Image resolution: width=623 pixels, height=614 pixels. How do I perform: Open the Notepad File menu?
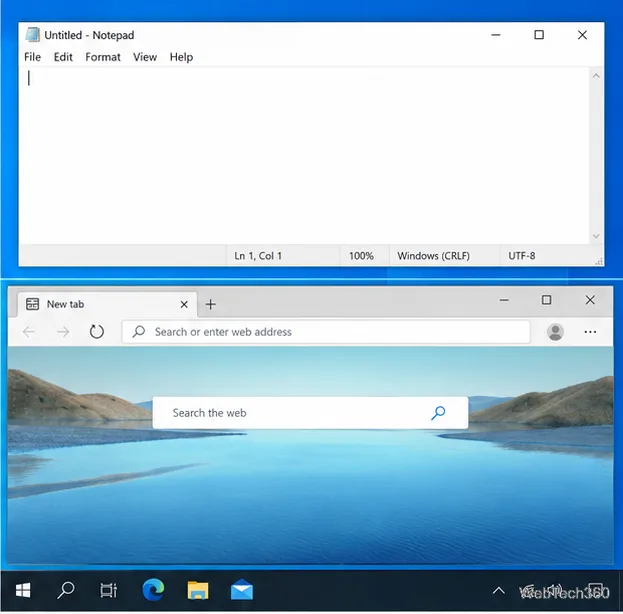(x=32, y=57)
